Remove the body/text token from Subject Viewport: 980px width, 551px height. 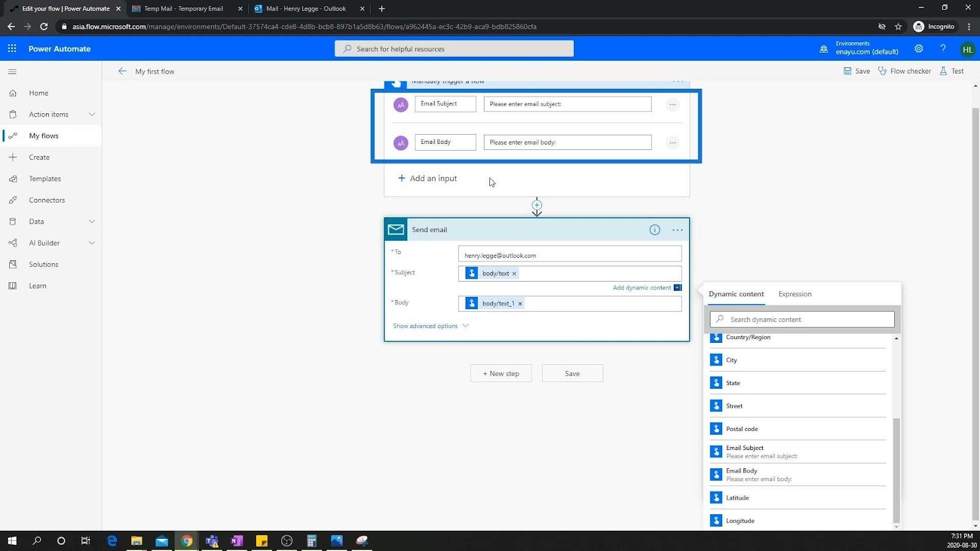[514, 274]
